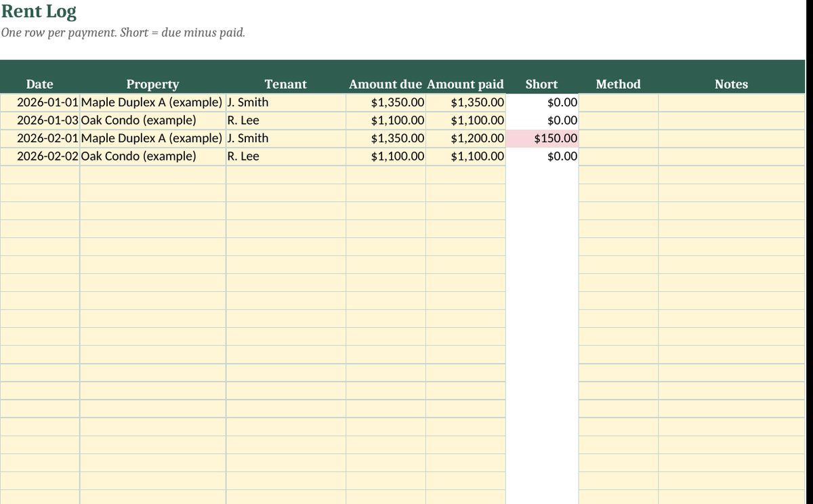Screen dimensions: 813x504
Task: Select Oak Condo in the 2026-02-02 row
Action: (153, 156)
